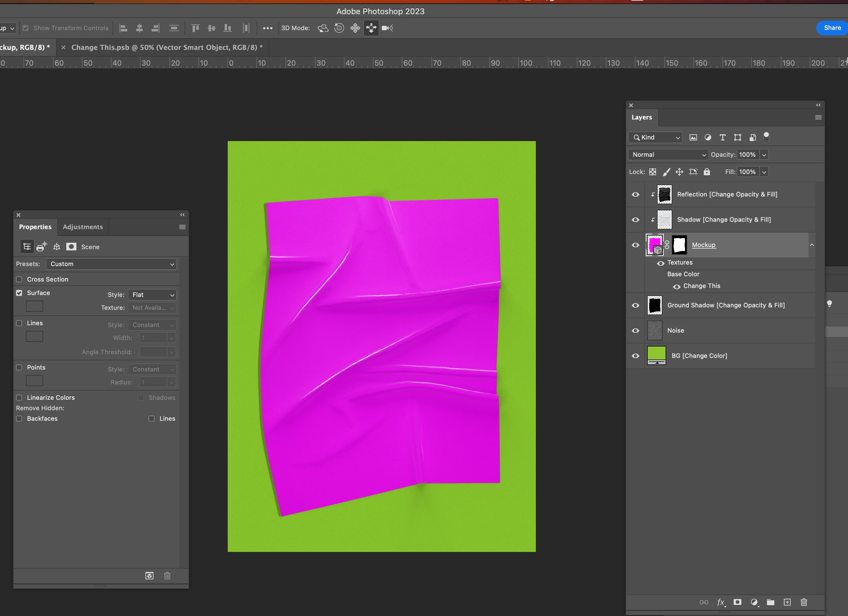
Task: Click the add layer style fx icon
Action: [721, 602]
